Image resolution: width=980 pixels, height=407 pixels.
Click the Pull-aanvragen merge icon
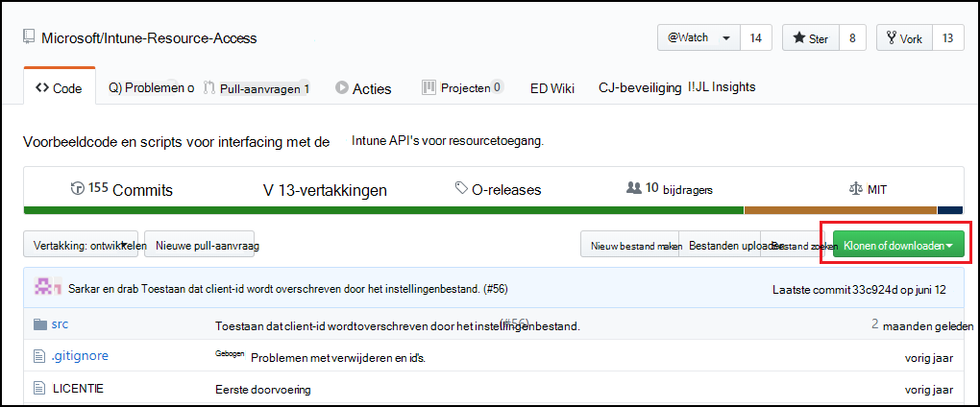[x=209, y=88]
